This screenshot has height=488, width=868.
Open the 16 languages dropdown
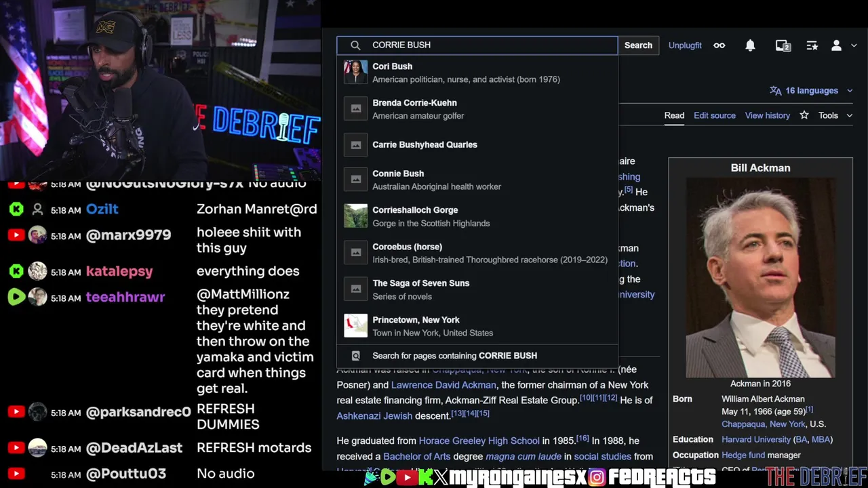point(810,91)
